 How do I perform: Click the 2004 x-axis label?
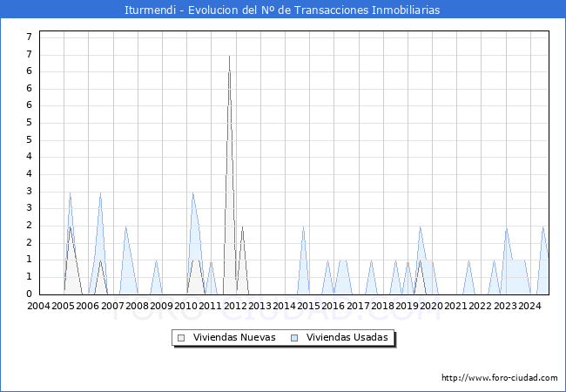[38, 306]
